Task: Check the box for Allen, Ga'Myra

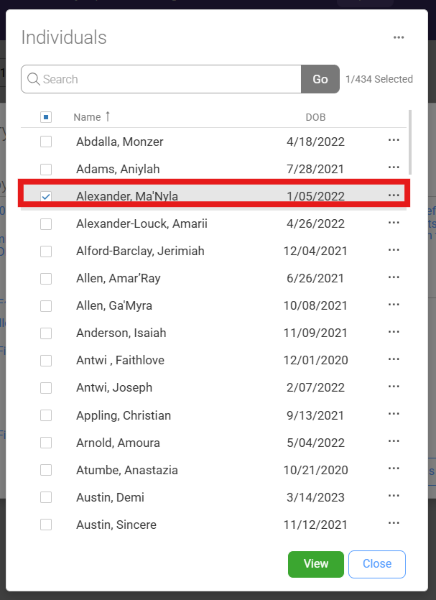Action: (x=46, y=306)
